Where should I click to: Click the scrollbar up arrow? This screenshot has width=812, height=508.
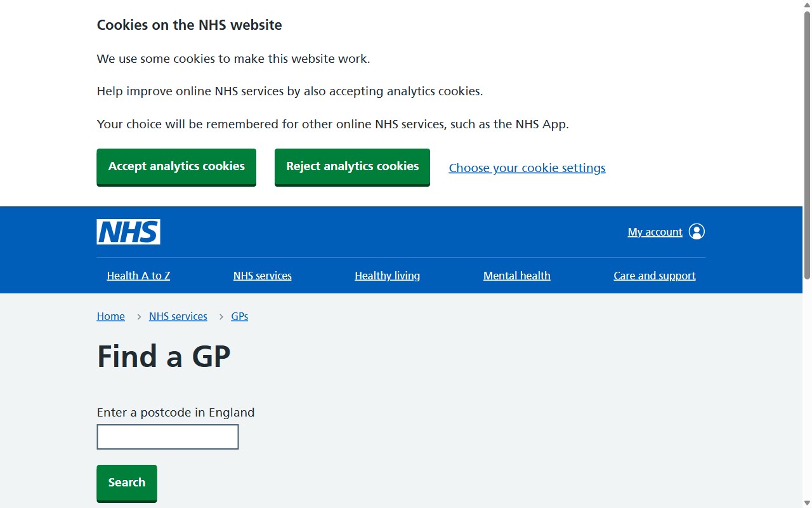tap(807, 5)
